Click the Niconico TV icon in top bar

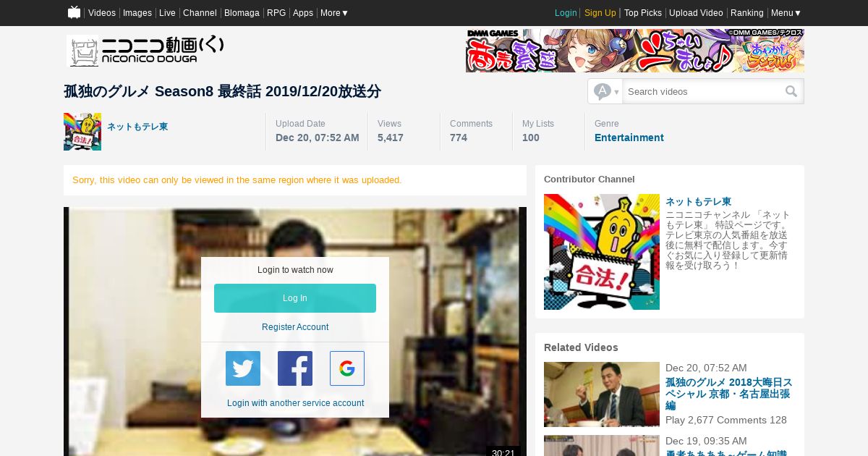tap(74, 12)
